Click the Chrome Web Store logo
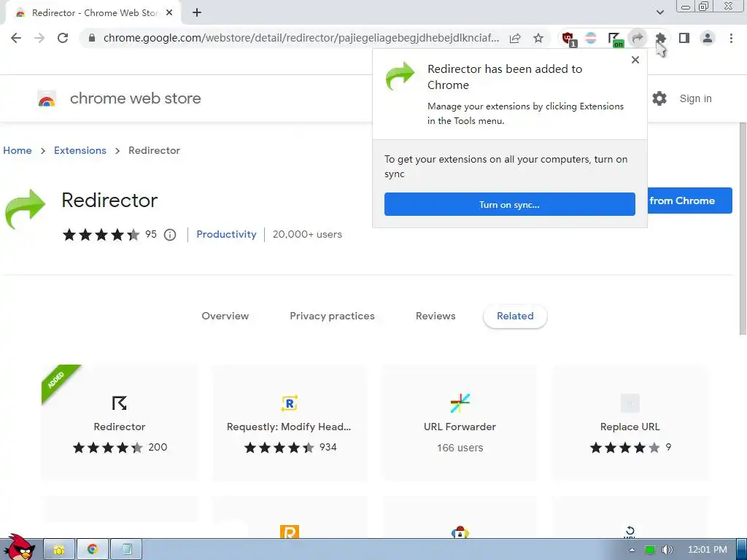The image size is (747, 560). click(47, 99)
